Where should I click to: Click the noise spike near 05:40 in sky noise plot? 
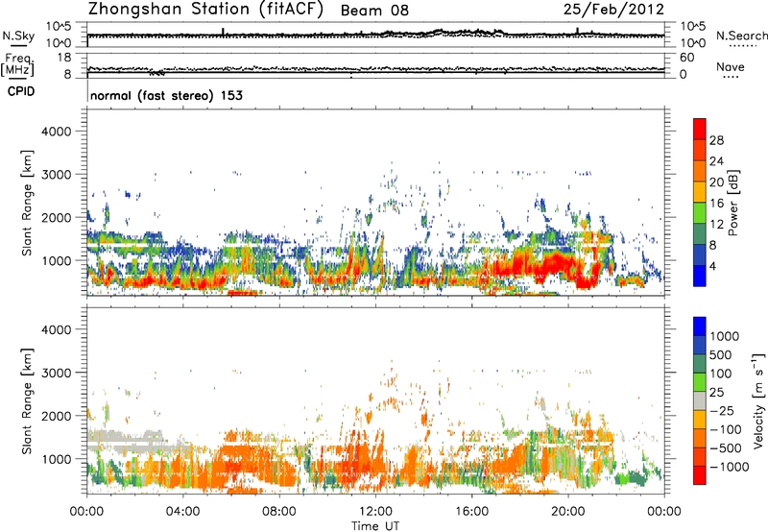[x=224, y=32]
